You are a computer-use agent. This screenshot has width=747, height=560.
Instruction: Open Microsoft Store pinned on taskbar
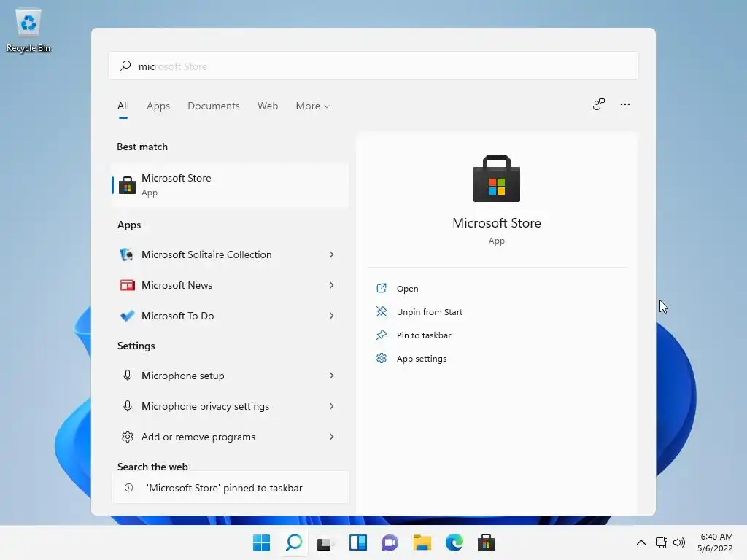pyautogui.click(x=486, y=542)
